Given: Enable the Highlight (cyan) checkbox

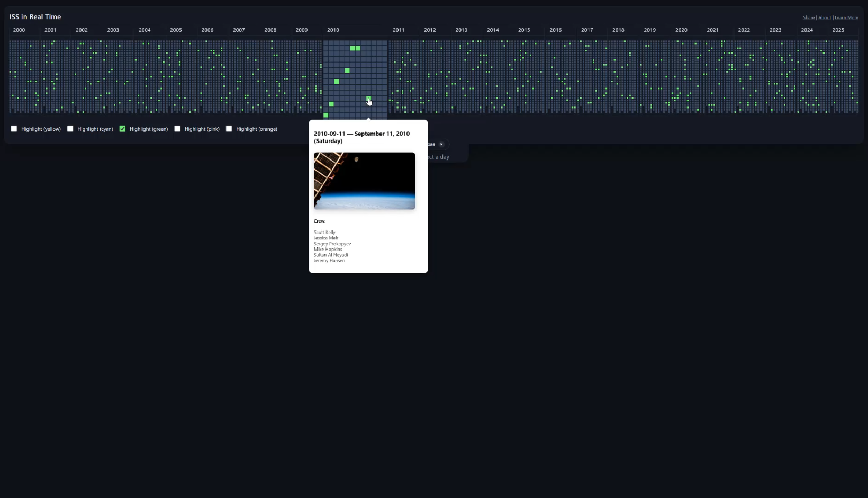Looking at the screenshot, I should coord(70,129).
